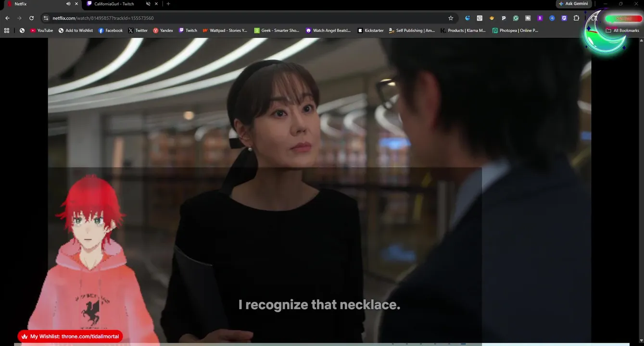This screenshot has height=346, width=644.
Task: Click the Netflix video to toggle playback
Action: [319, 190]
